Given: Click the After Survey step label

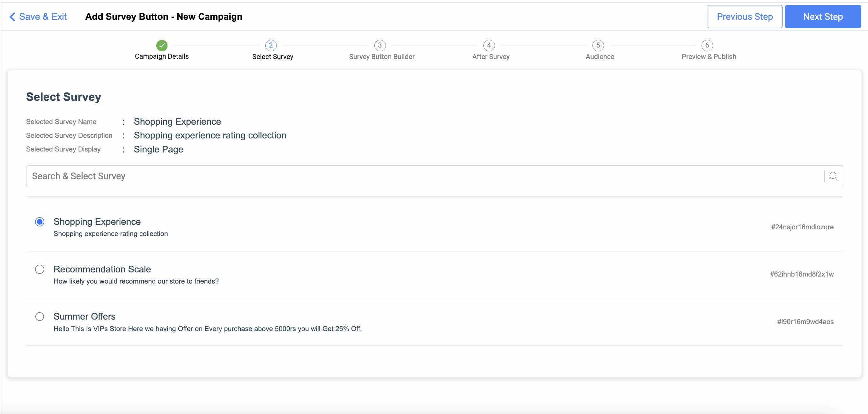Looking at the screenshot, I should [x=490, y=56].
